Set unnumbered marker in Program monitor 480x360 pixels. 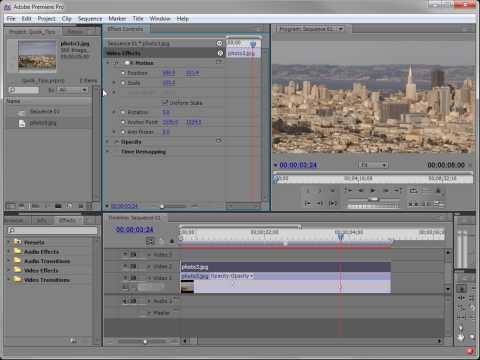(332, 191)
